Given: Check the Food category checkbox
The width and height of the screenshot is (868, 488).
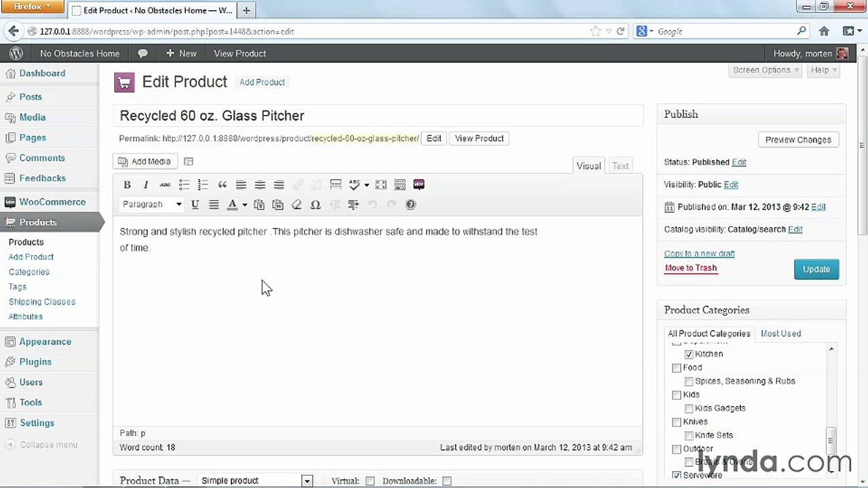Looking at the screenshot, I should (x=677, y=367).
